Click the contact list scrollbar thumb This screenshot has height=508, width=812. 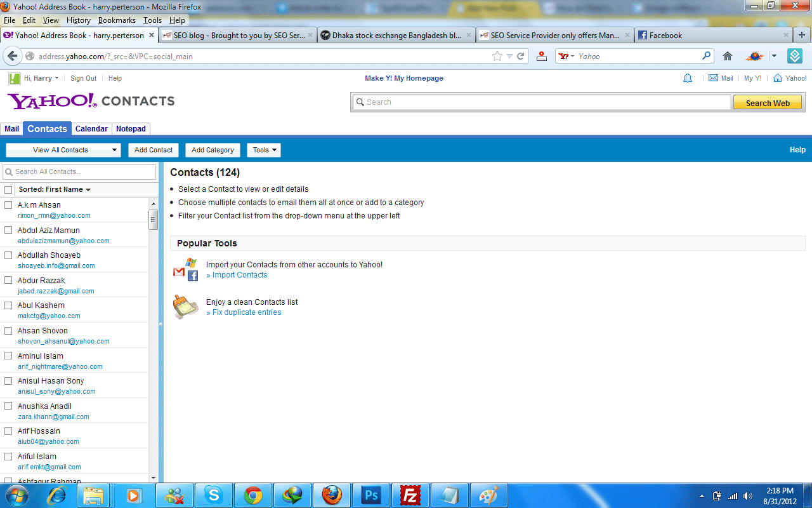tap(153, 219)
